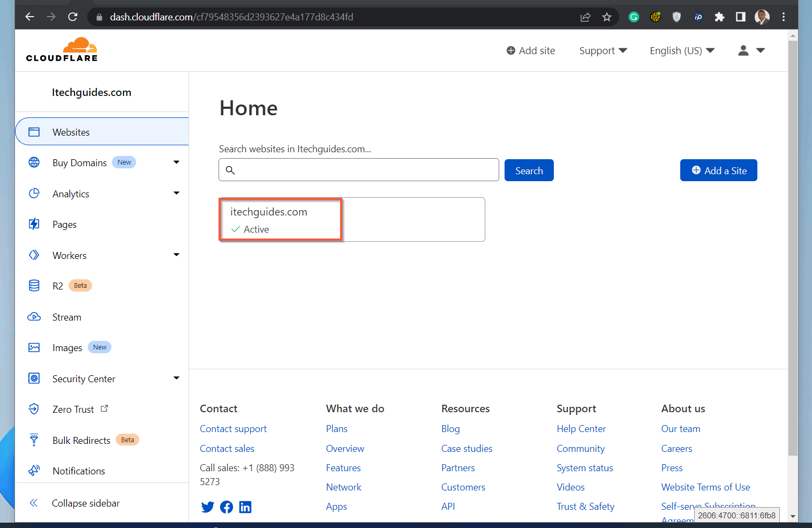Click the Pages lightning icon

pos(34,224)
